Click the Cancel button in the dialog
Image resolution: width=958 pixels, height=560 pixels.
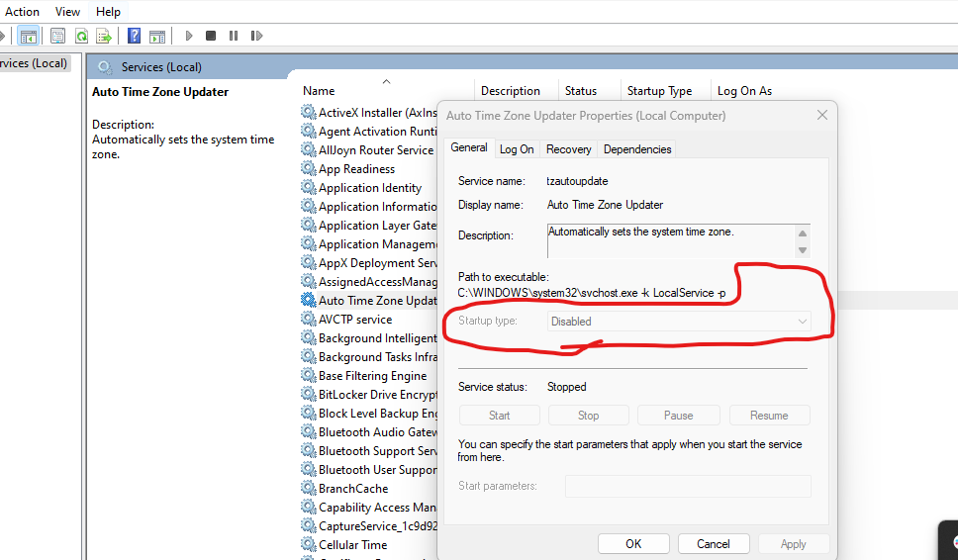[x=713, y=543]
